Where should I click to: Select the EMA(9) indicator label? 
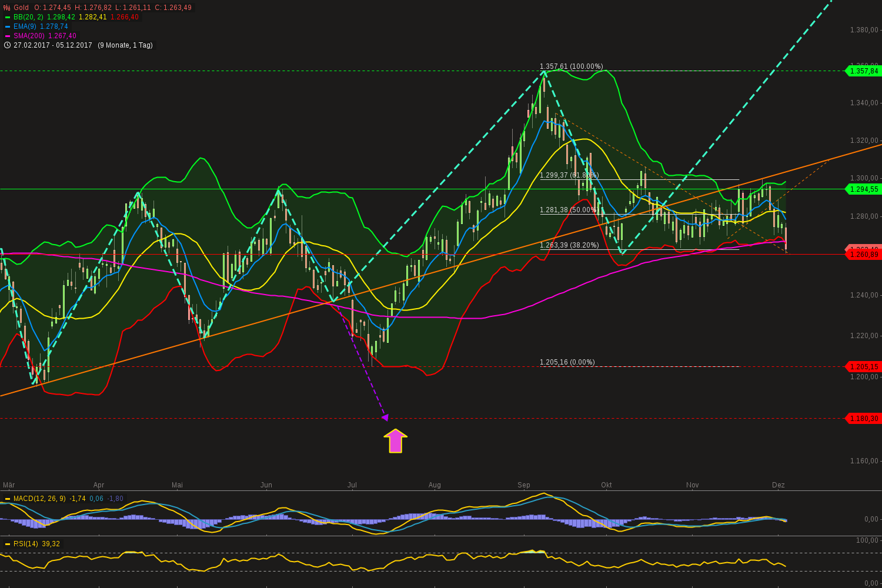coord(25,26)
